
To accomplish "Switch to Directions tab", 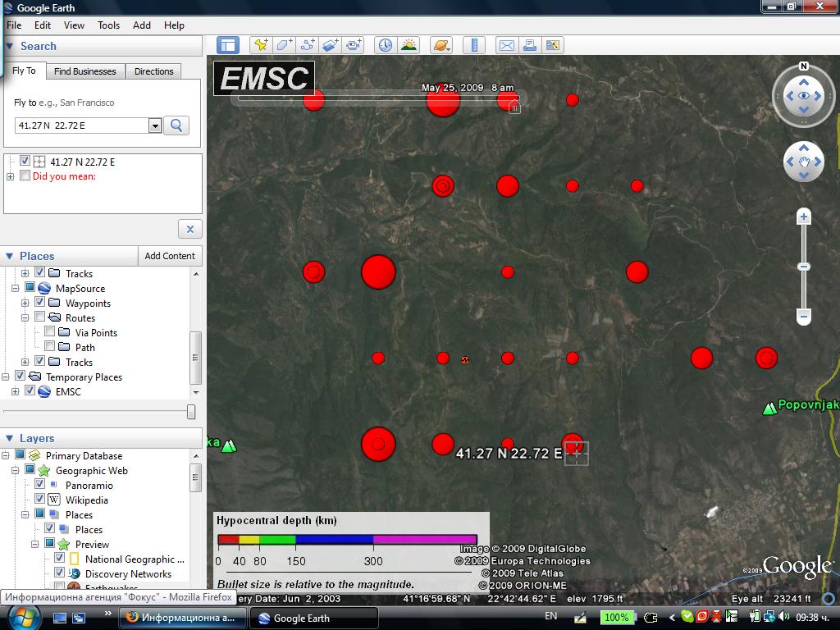I will [153, 71].
